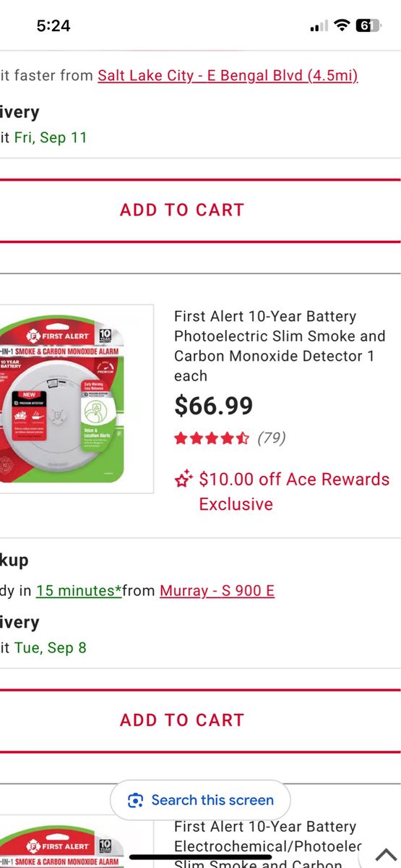This screenshot has width=401, height=868.
Task: Open the Murray - S 900 E store link
Action: [217, 590]
